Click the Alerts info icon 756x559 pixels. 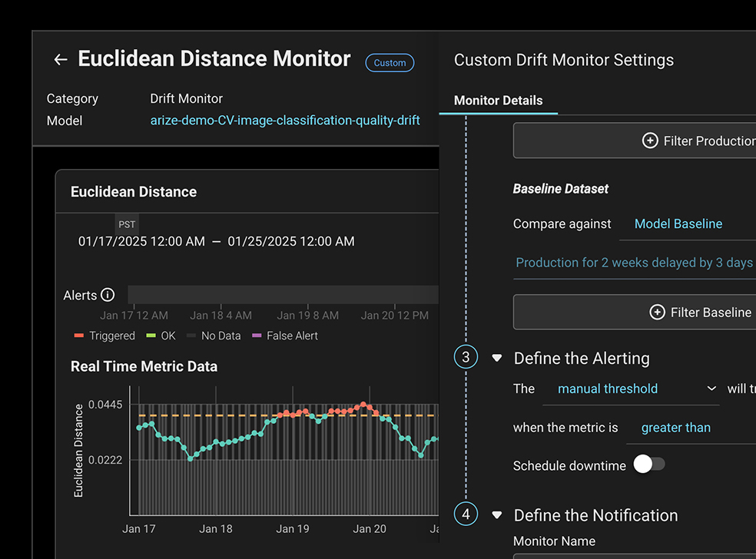pos(108,295)
